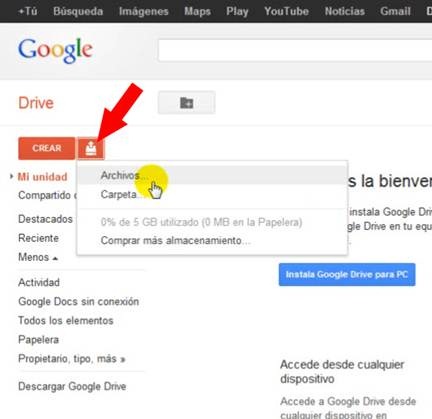Screen dimensions: 432x419
Task: Go to Imágenes in the top bar
Action: pos(144,11)
